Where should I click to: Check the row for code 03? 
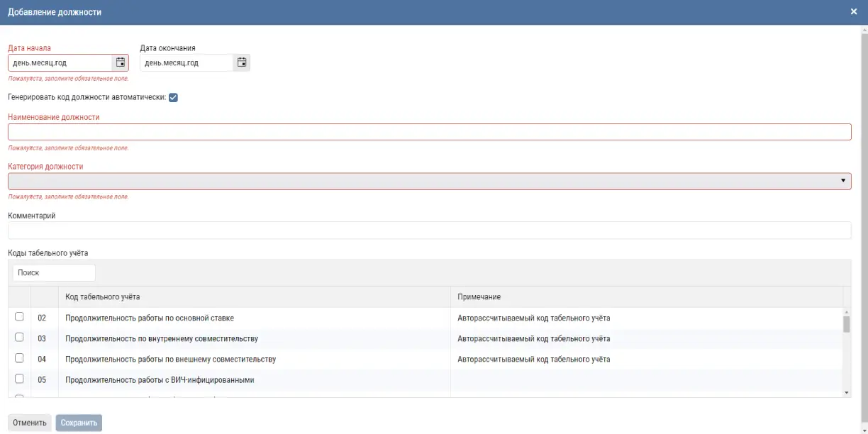19,338
